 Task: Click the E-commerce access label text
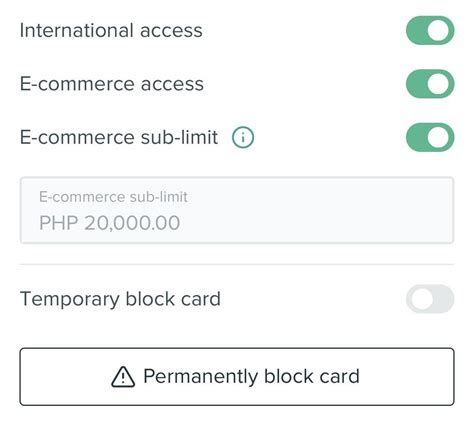[x=112, y=84]
